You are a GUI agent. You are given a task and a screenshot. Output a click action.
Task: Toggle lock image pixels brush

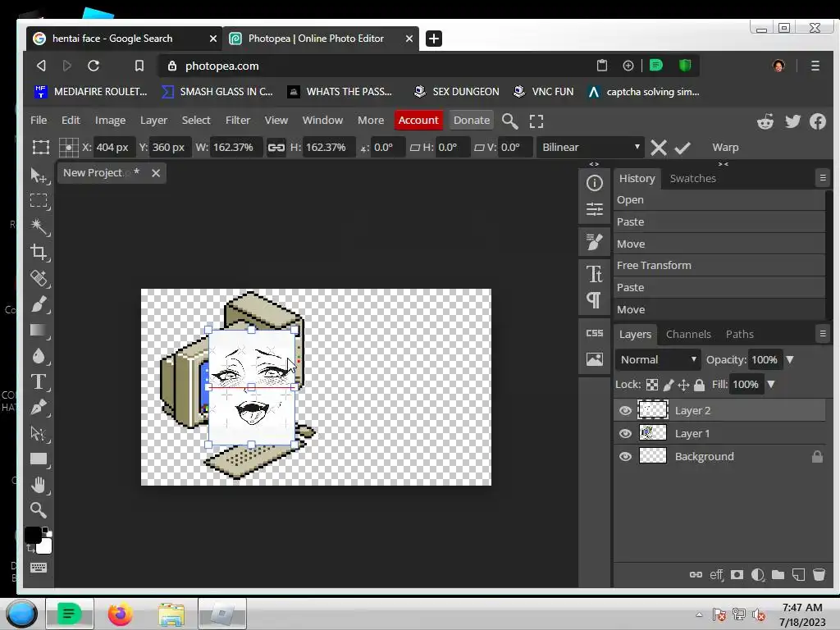click(668, 385)
